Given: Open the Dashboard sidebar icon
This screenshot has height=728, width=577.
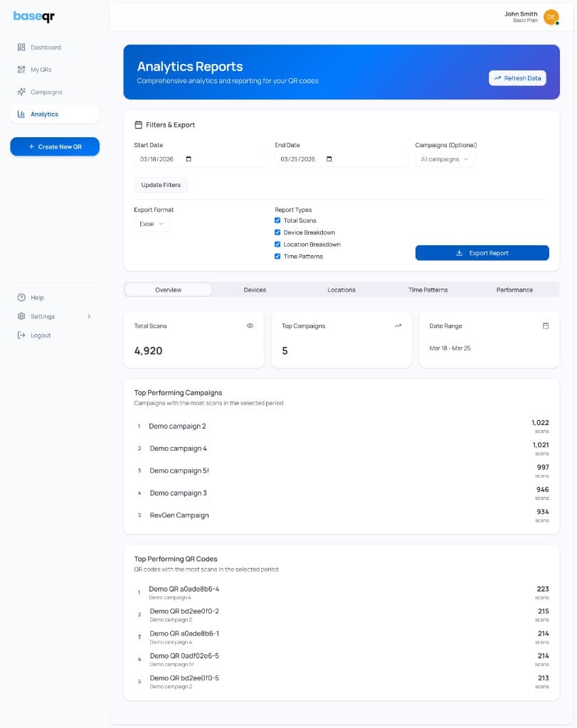Looking at the screenshot, I should [x=21, y=47].
